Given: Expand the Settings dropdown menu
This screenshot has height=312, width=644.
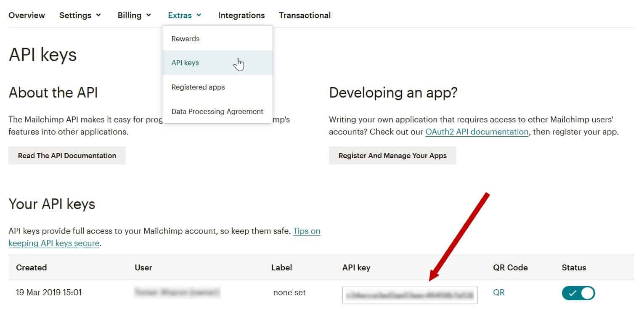Looking at the screenshot, I should pos(80,15).
